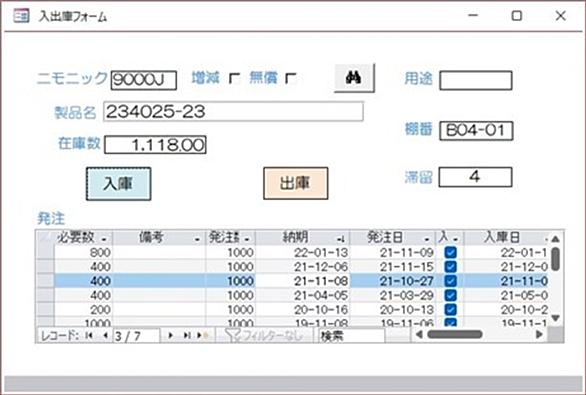Click the 棚番 field B04-01

pos(476,131)
